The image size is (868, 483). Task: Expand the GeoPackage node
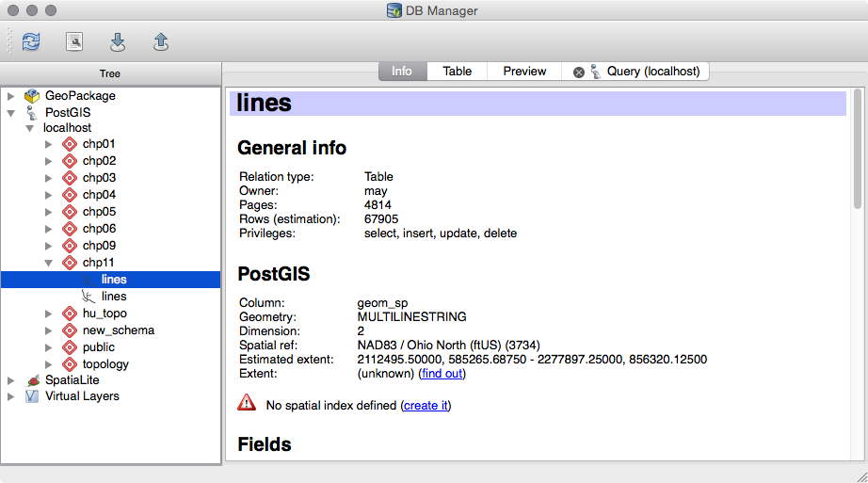point(10,96)
